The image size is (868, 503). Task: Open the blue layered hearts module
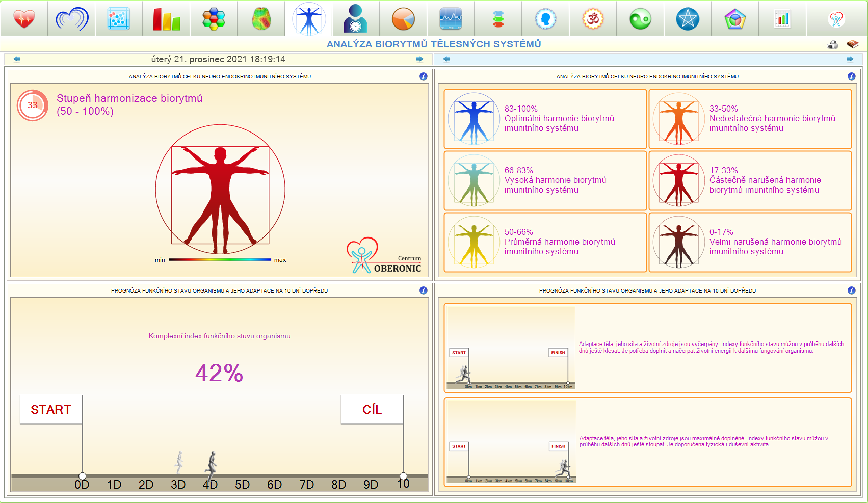point(72,19)
